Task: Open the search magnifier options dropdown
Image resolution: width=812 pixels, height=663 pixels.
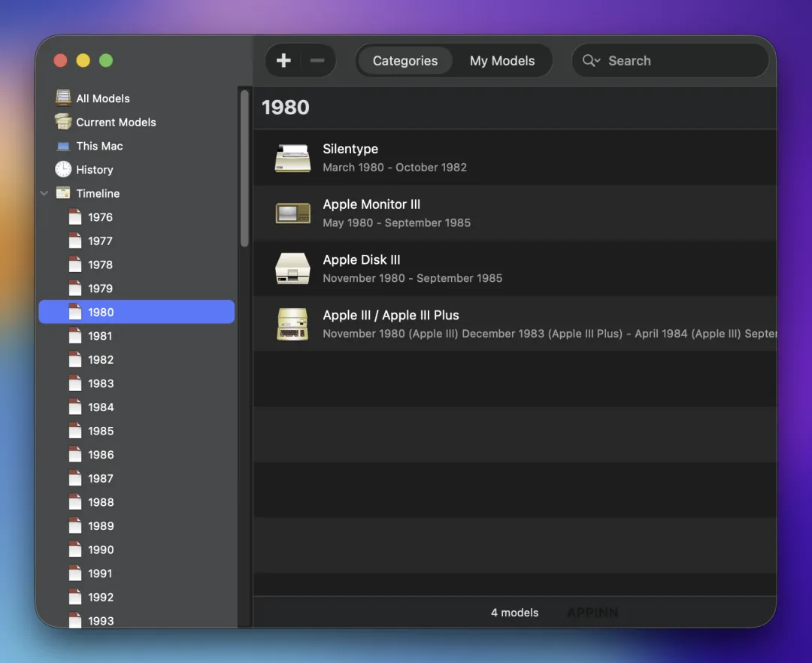Action: [591, 61]
